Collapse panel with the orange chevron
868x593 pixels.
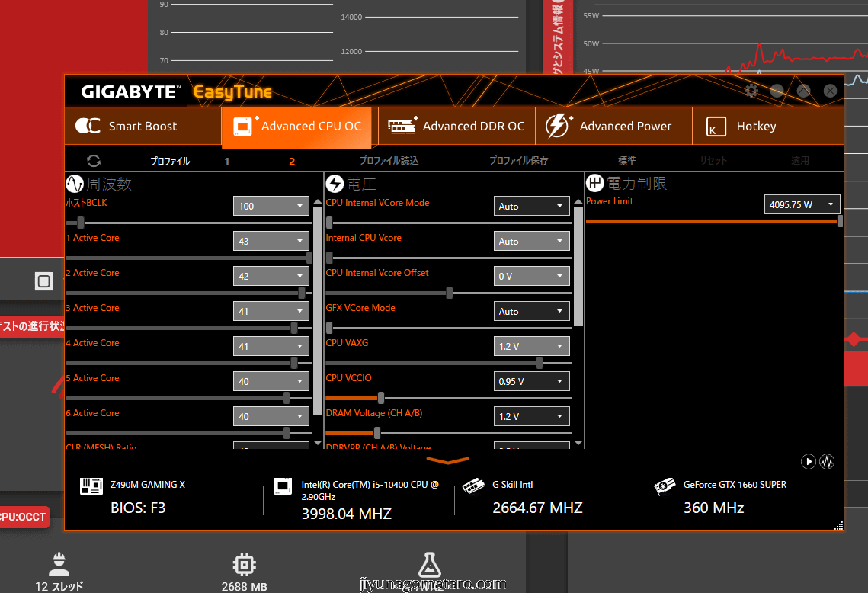click(x=448, y=460)
